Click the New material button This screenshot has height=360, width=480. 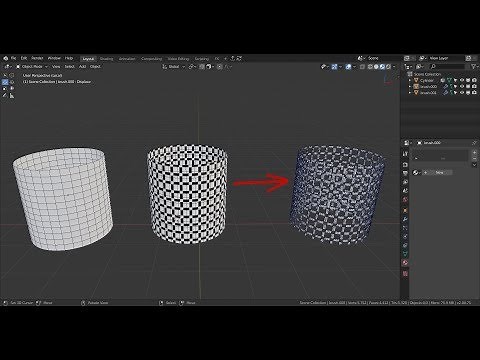(437, 172)
